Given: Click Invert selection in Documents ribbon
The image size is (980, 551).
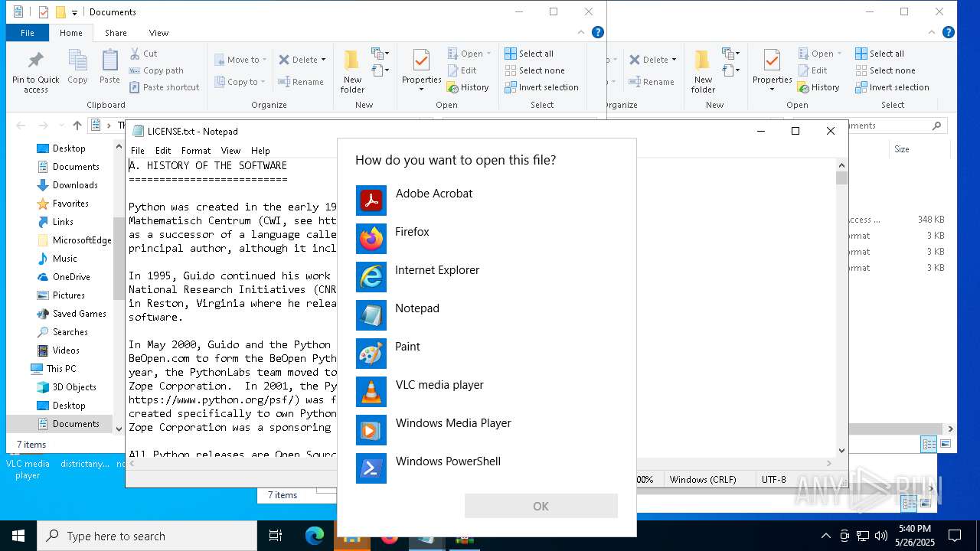Looking at the screenshot, I should (541, 87).
